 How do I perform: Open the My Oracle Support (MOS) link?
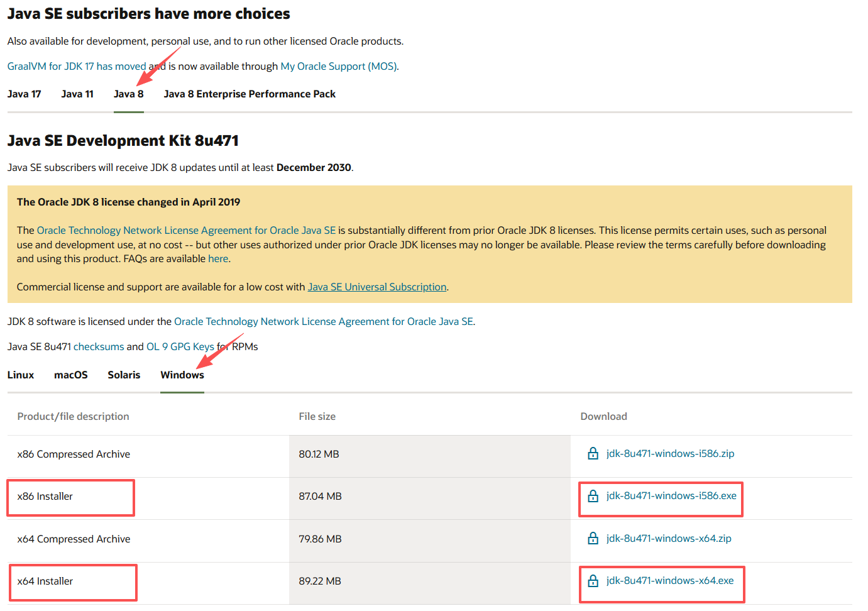339,66
